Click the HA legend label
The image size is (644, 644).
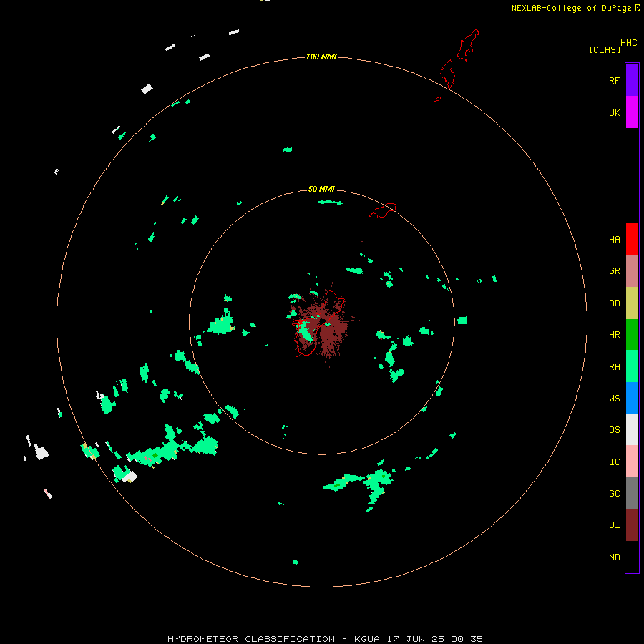[x=614, y=240]
